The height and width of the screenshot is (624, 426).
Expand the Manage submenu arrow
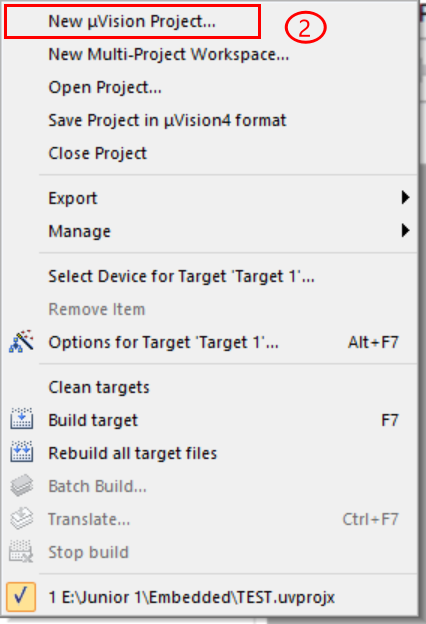click(405, 230)
